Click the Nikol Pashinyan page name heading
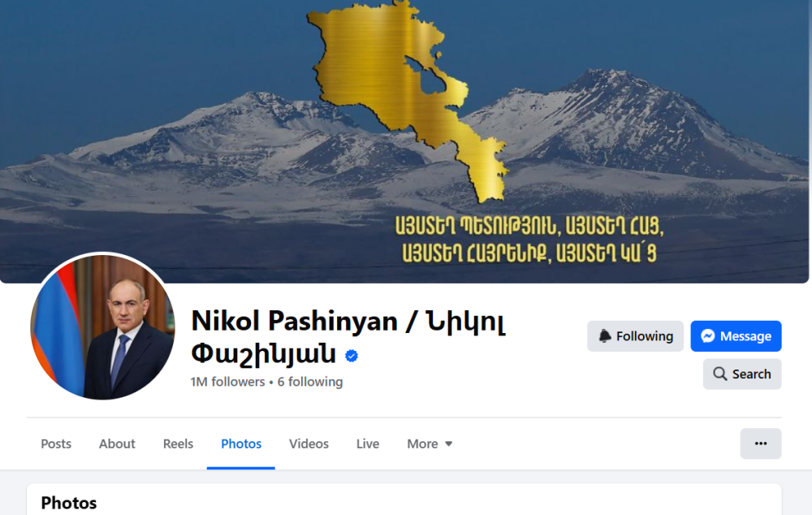812x515 pixels. click(x=348, y=337)
